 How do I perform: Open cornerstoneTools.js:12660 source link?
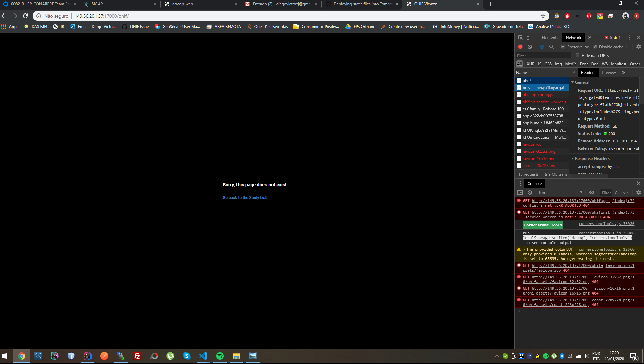point(606,250)
